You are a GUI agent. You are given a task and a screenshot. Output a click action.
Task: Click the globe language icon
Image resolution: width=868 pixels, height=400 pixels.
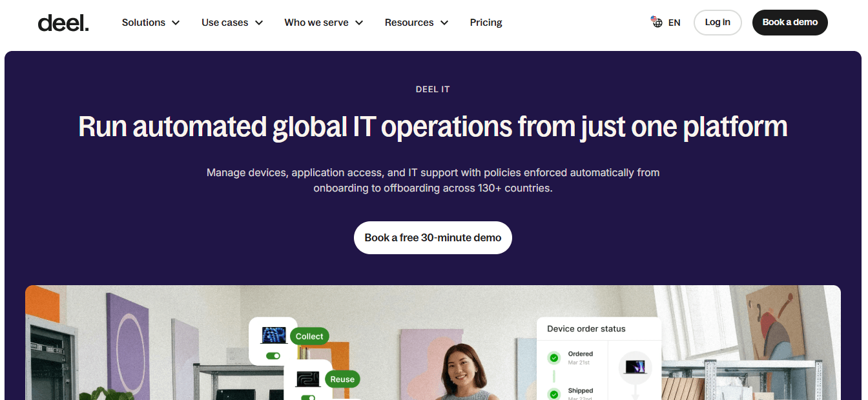[x=657, y=22]
